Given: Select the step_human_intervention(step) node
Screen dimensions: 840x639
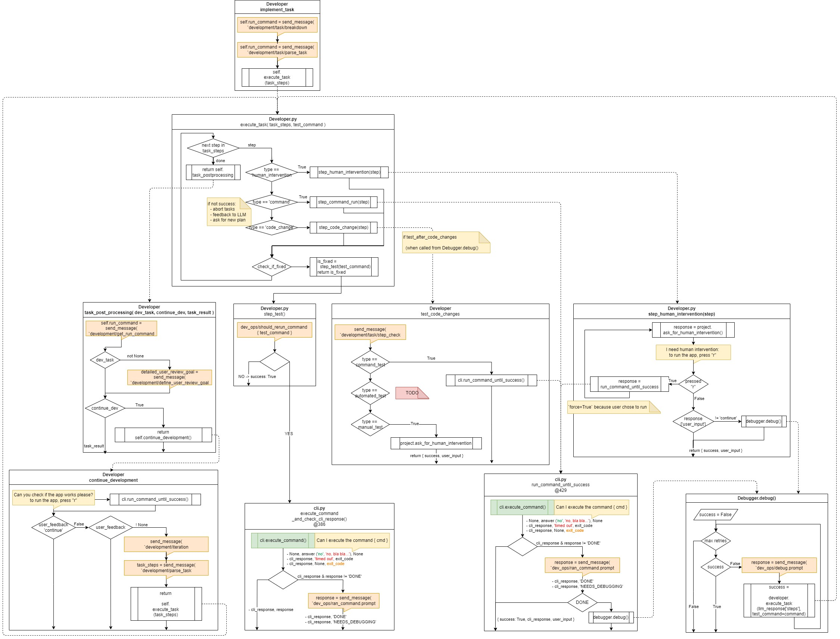Looking at the screenshot, I should (349, 172).
